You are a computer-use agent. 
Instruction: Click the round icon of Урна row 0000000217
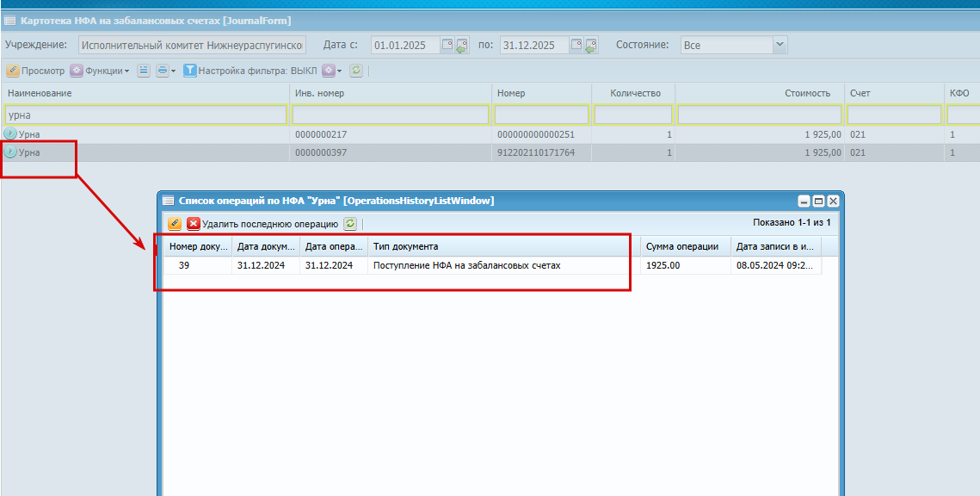[x=10, y=133]
